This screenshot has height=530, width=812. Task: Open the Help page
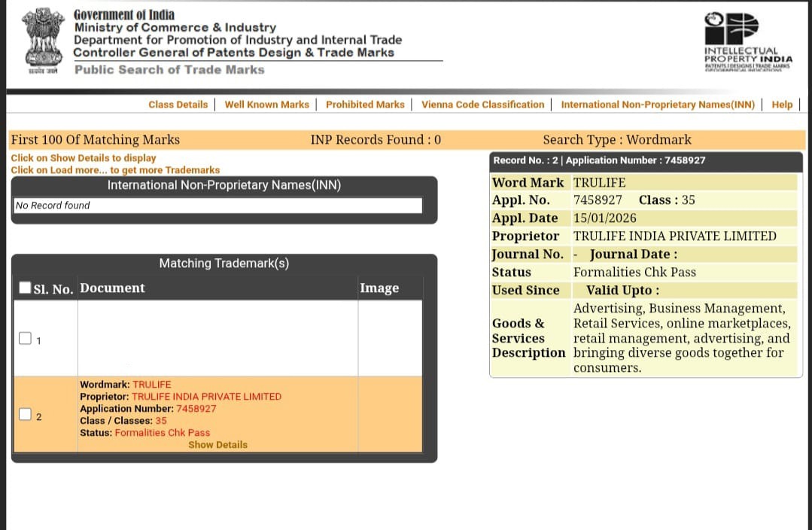(782, 105)
